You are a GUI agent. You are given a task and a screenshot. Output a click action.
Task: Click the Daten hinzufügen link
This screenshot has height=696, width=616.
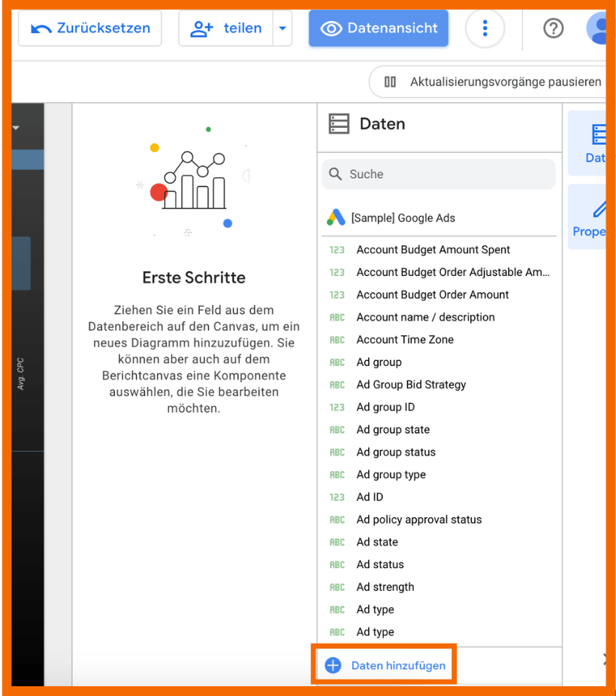tap(397, 665)
